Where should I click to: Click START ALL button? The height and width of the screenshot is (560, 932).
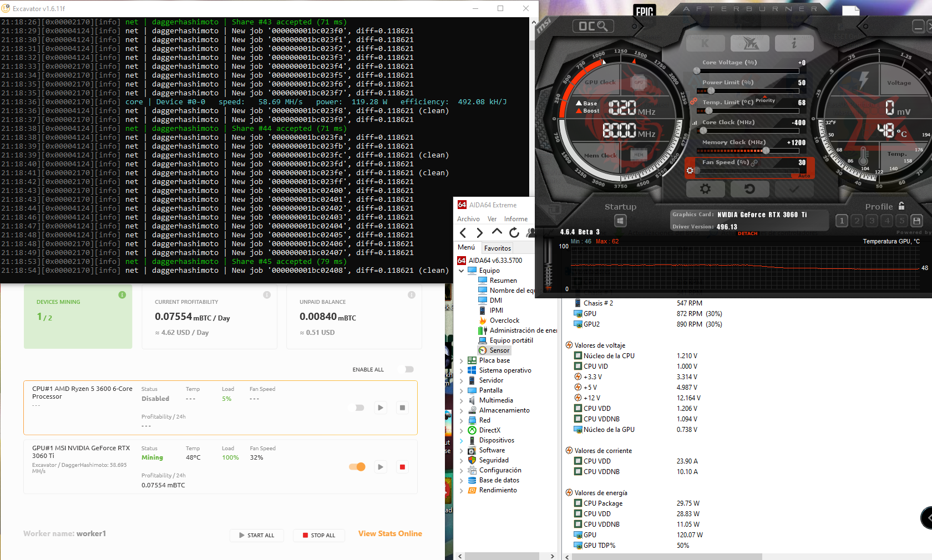[x=256, y=535]
